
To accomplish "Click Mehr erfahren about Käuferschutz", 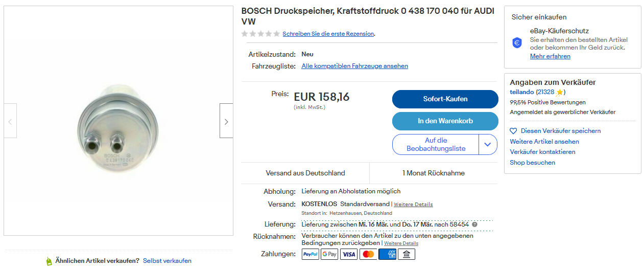I will [x=550, y=56].
